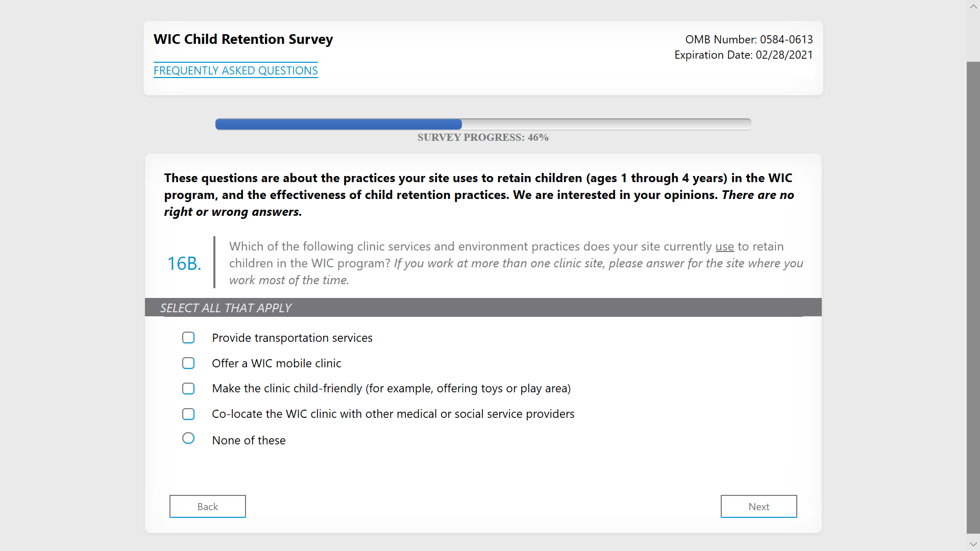Open Frequently Asked Questions link

(x=235, y=70)
